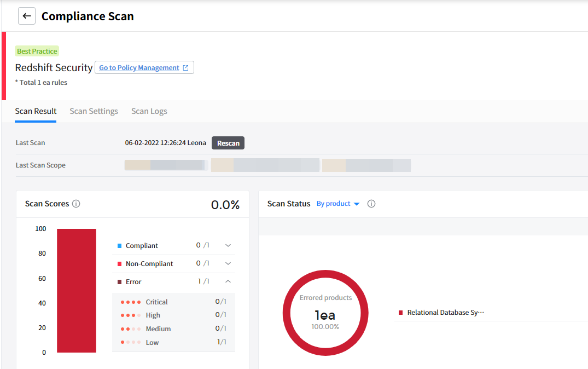The width and height of the screenshot is (588, 369).
Task: Switch to the Scan Settings tab
Action: (x=94, y=111)
